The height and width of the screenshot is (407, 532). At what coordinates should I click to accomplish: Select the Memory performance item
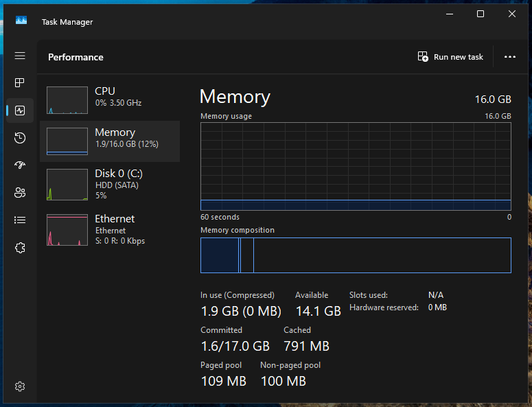110,141
